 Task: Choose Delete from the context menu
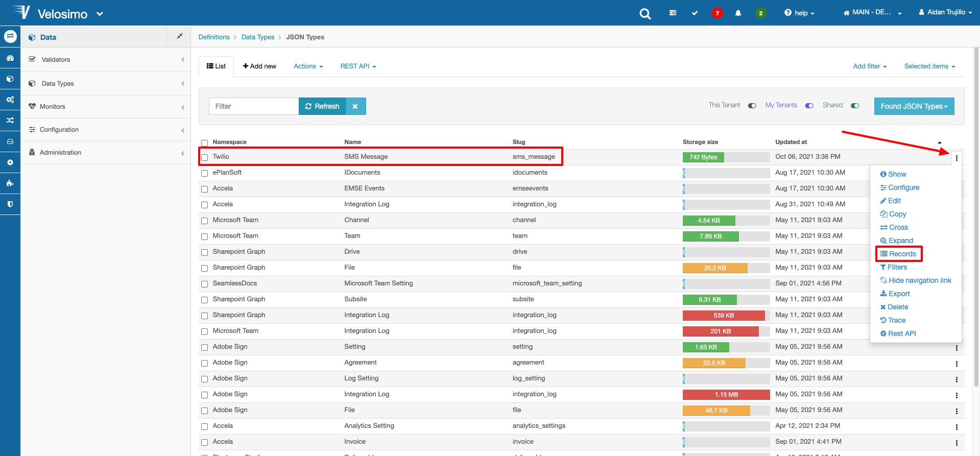[894, 307]
